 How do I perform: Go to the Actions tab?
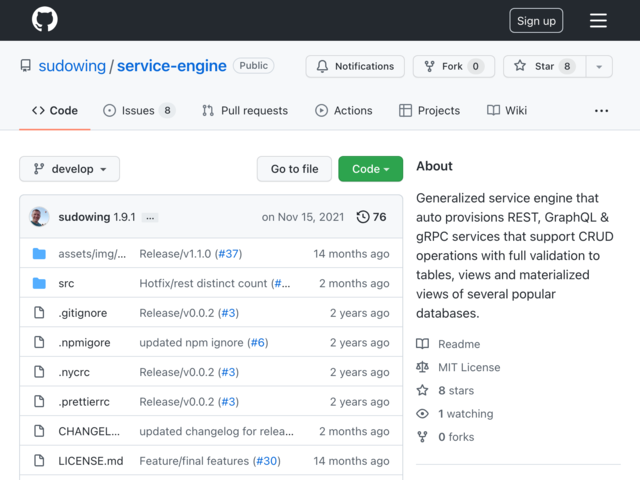click(x=344, y=111)
